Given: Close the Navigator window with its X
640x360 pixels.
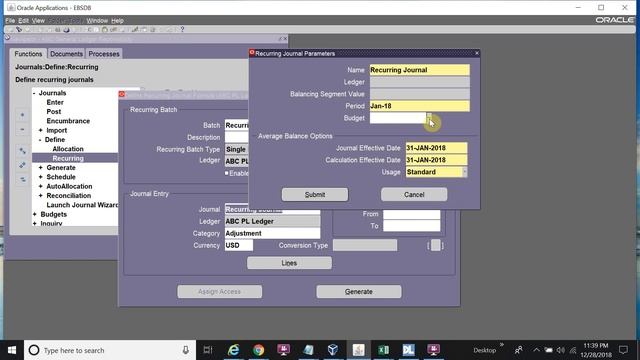Looking at the screenshot, I should [285, 38].
